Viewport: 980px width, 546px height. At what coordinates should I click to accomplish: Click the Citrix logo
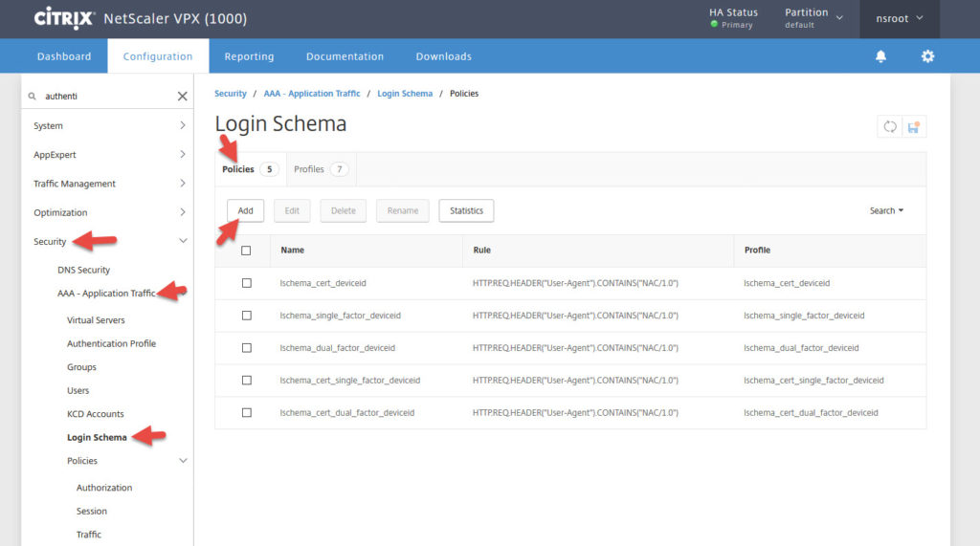coord(63,18)
